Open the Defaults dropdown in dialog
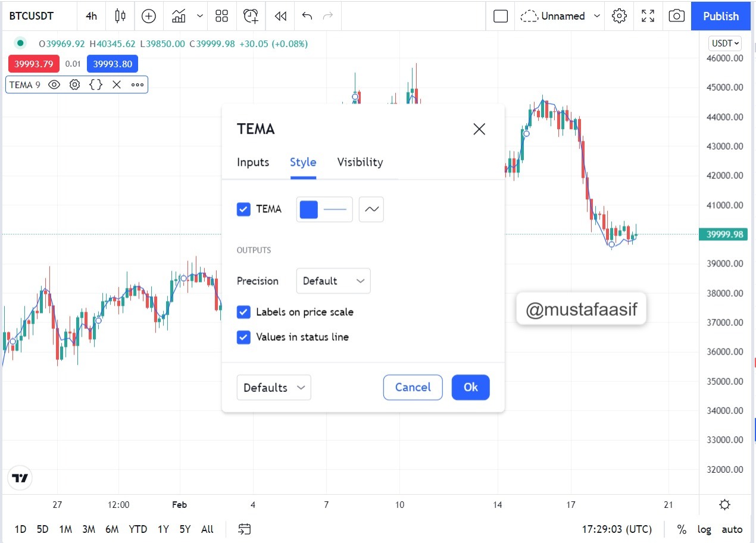Viewport: 756px width, 543px height. [x=274, y=388]
